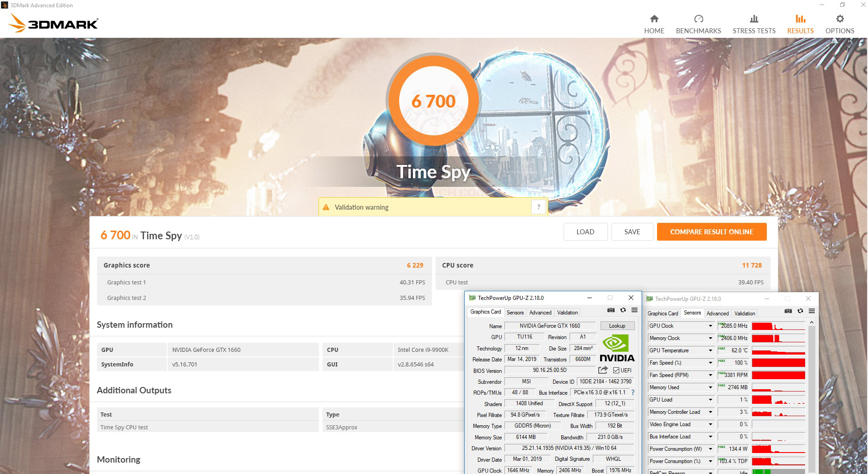Open Validation tab in right GPU-Z window
The image size is (868, 474).
tap(745, 314)
